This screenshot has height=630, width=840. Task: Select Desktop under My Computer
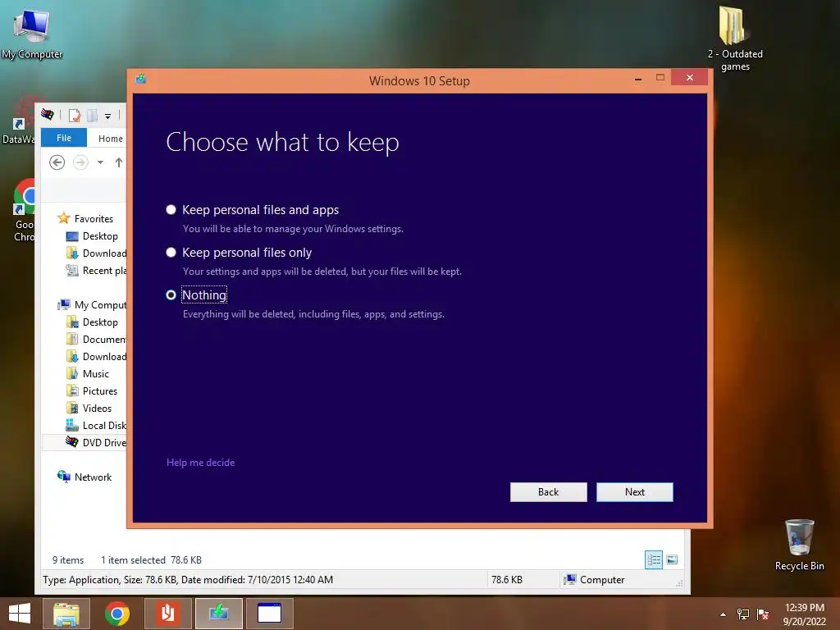pos(92,322)
